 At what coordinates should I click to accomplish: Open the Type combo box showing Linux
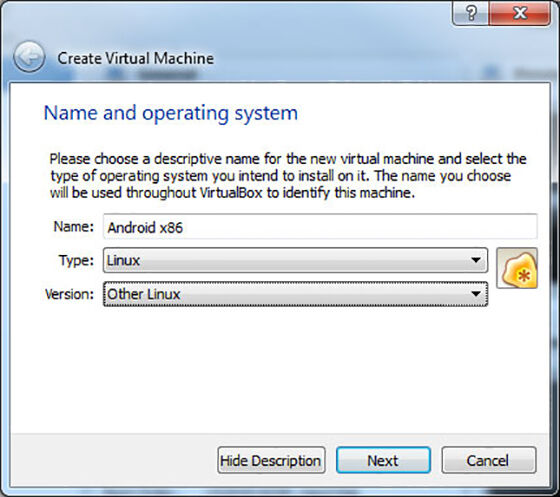295,260
